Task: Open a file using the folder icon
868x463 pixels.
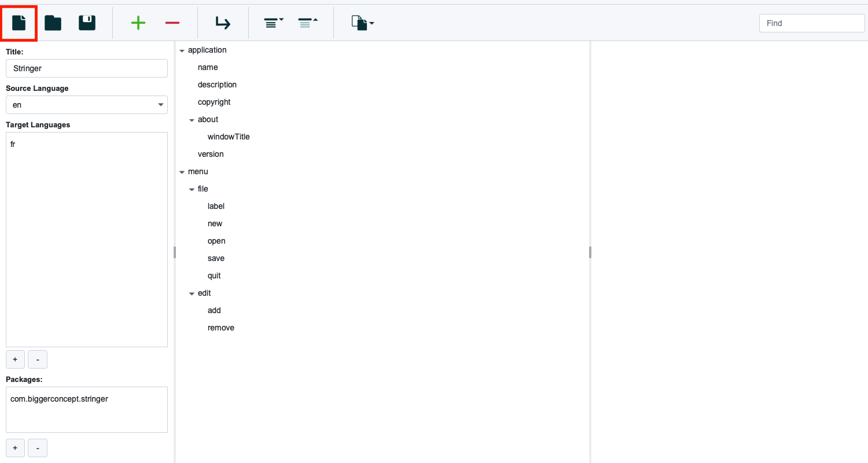Action: (x=53, y=23)
